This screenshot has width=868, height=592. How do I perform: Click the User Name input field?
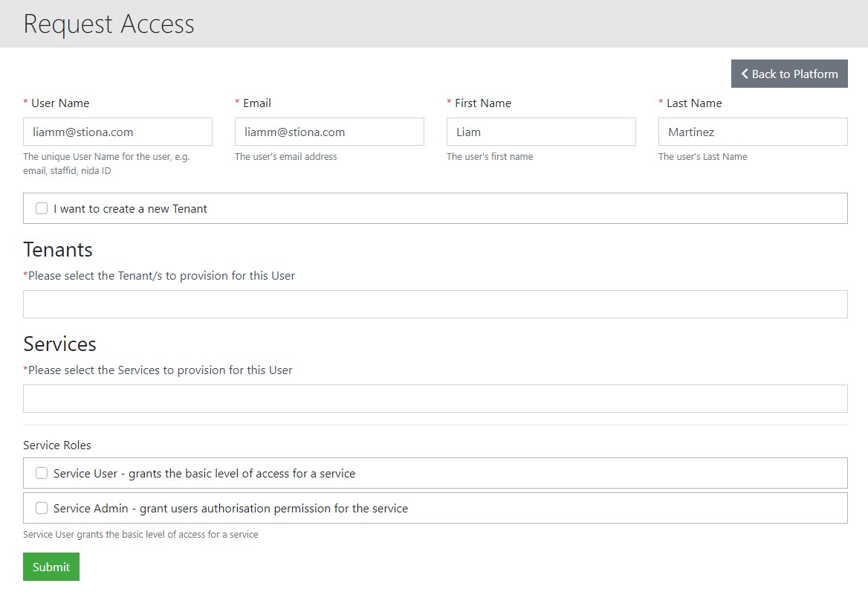tap(117, 132)
